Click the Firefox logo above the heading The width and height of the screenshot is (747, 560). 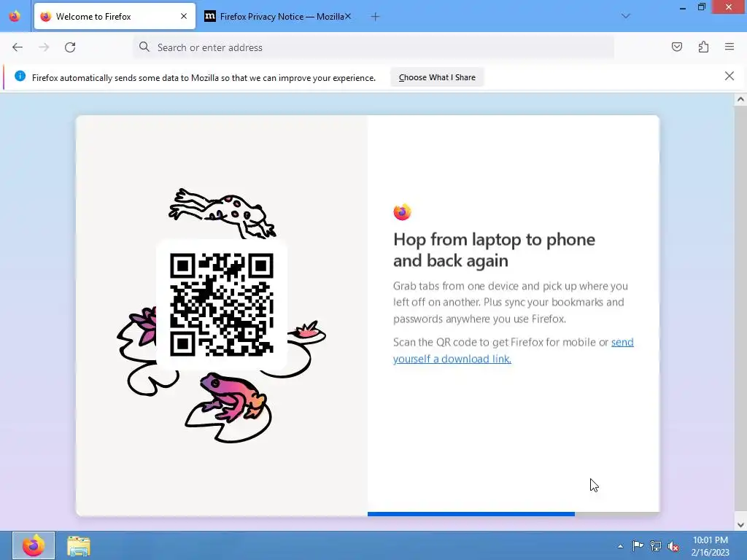[402, 212]
